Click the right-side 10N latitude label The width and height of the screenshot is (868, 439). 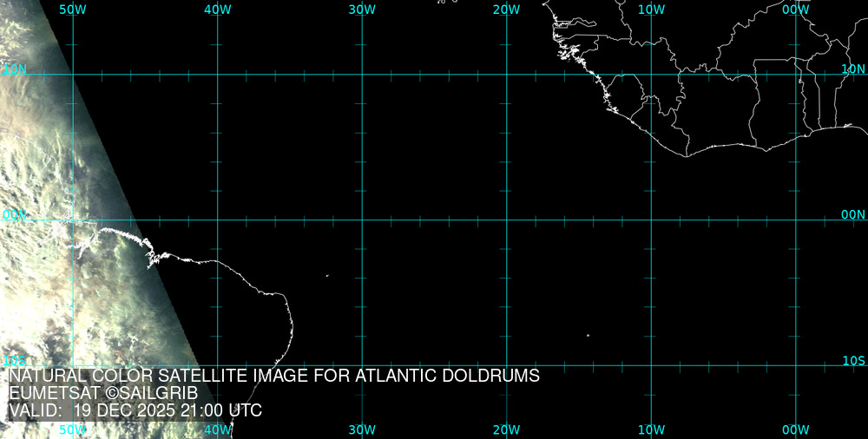coord(854,69)
